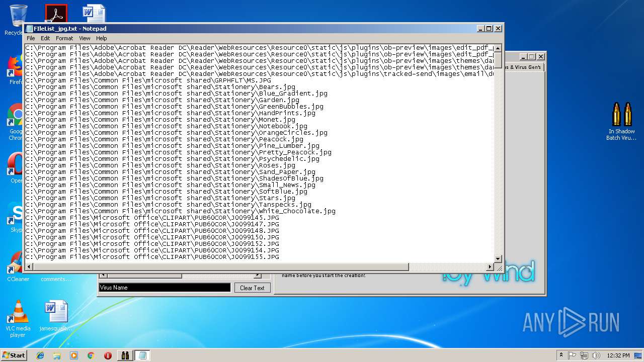Close the Notepad window
Image resolution: width=644 pixels, height=362 pixels.
(498, 29)
